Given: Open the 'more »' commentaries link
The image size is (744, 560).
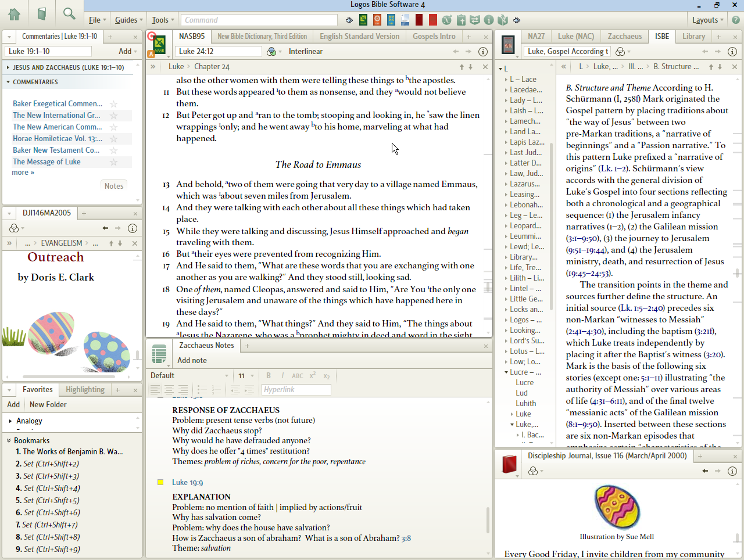Looking at the screenshot, I should [23, 173].
